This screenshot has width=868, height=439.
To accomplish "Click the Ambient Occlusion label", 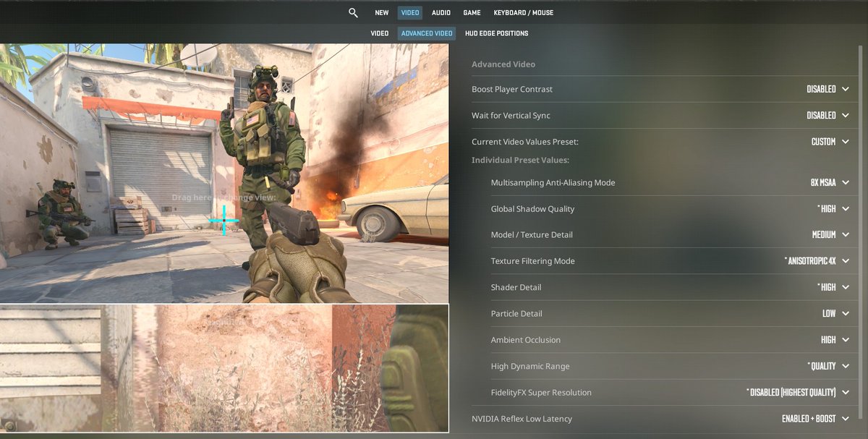I will [x=525, y=340].
